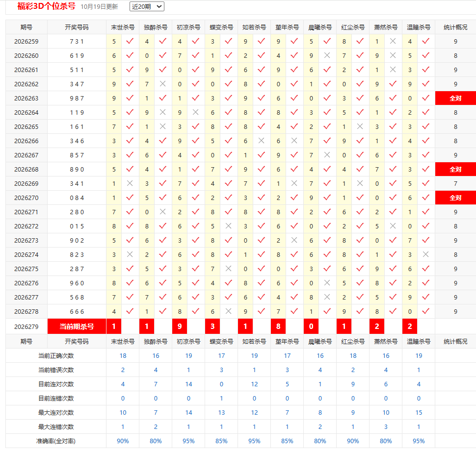Image resolution: width=476 pixels, height=451 pixels.
Task: Click the checkmark for 末世杀号 in row 2026259
Action: click(x=130, y=41)
